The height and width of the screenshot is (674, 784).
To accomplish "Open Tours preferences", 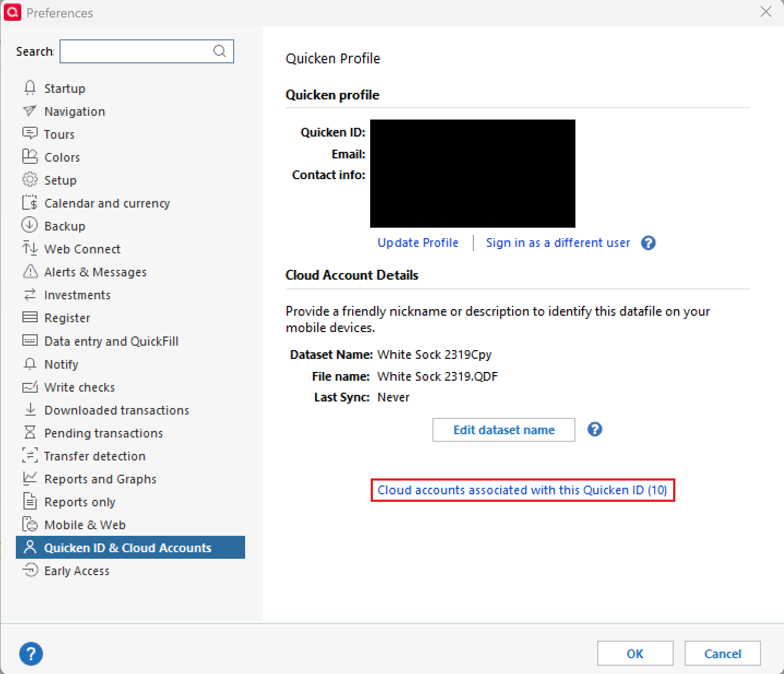I will coord(60,134).
